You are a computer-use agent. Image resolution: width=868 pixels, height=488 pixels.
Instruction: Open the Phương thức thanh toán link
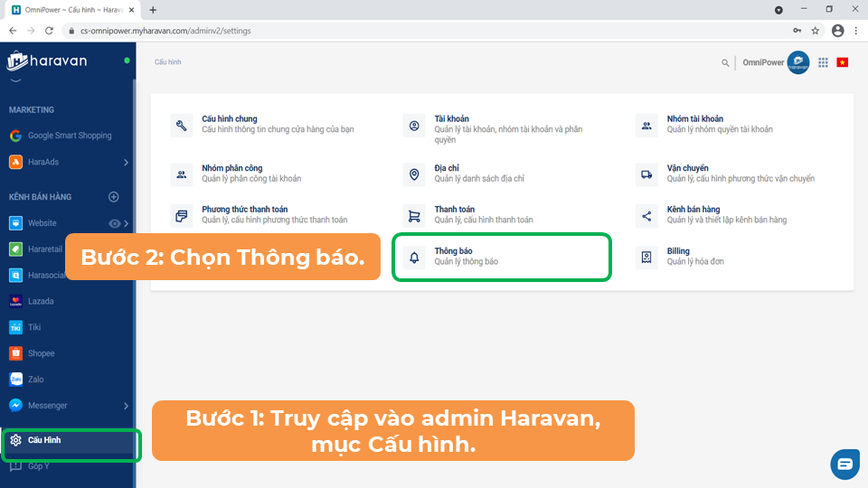point(244,210)
